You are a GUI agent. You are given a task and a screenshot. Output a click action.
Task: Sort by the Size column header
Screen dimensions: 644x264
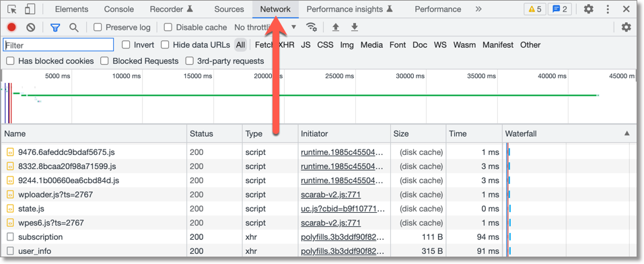[418, 133]
